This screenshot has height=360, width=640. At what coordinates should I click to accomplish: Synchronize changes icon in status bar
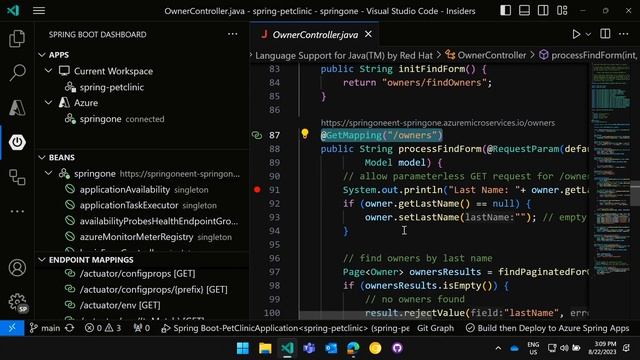tap(70, 328)
